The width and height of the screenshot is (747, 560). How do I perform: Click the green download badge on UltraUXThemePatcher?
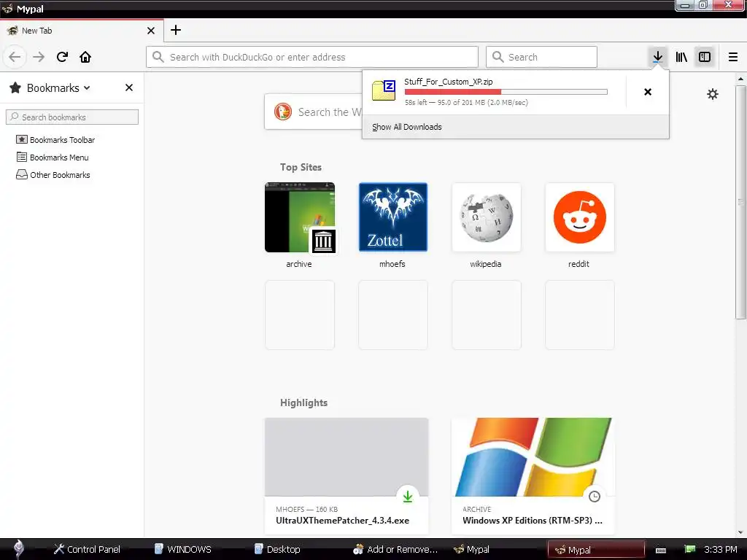408,497
